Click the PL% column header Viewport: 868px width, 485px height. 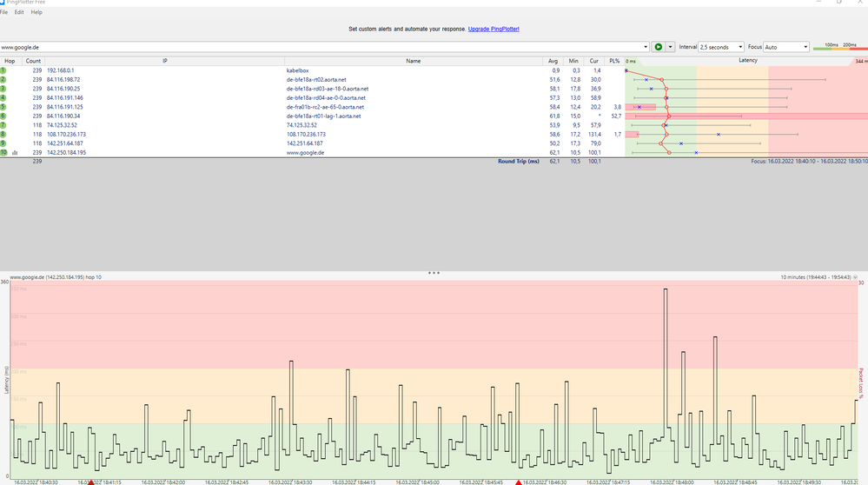[614, 61]
